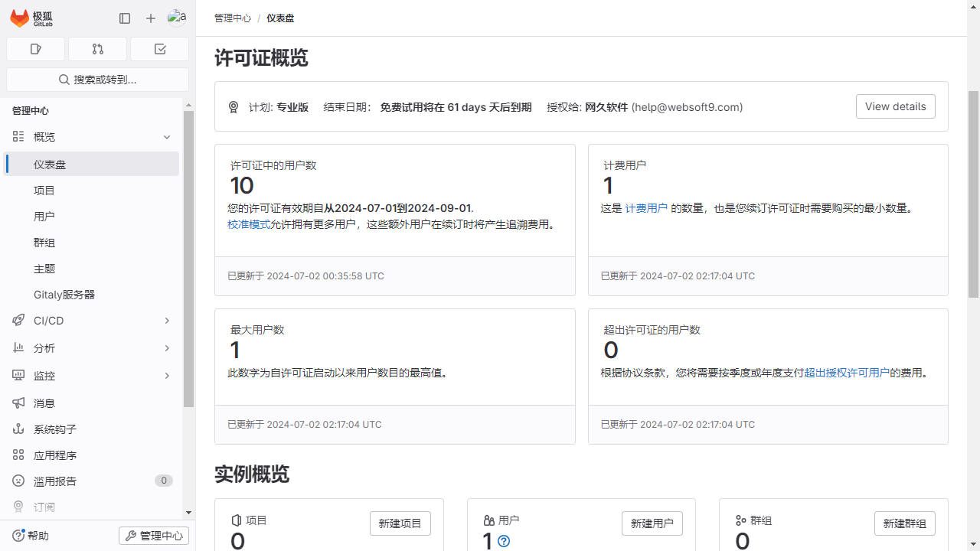The height and width of the screenshot is (551, 980).
Task: Click the license plan badge icon
Action: click(x=234, y=107)
